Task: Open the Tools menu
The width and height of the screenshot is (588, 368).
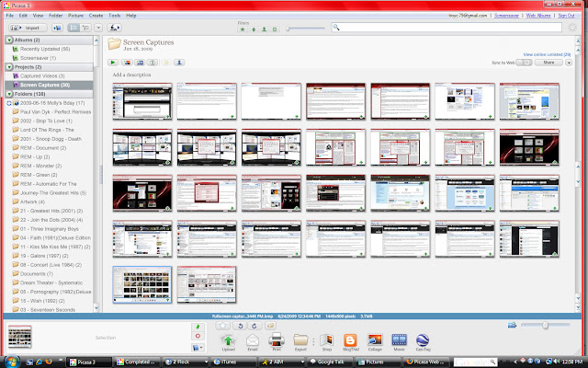Action: pyautogui.click(x=114, y=16)
